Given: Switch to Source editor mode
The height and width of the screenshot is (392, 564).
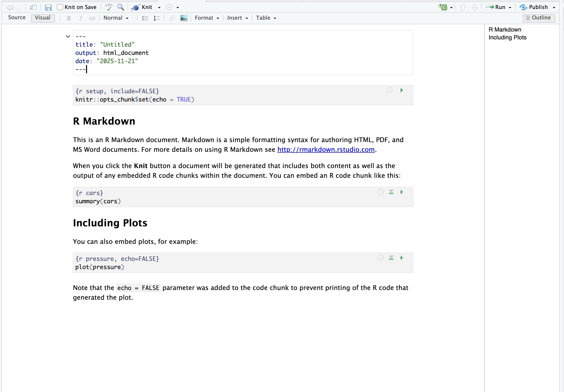Looking at the screenshot, I should [x=17, y=17].
